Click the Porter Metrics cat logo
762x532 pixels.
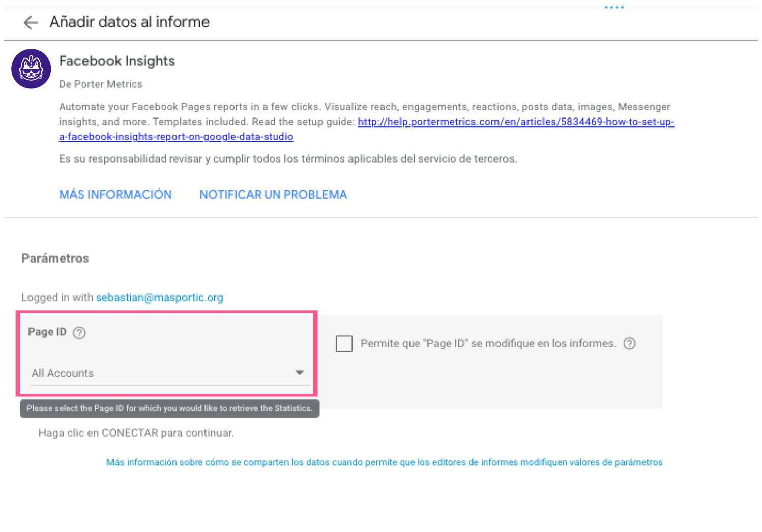(x=31, y=69)
